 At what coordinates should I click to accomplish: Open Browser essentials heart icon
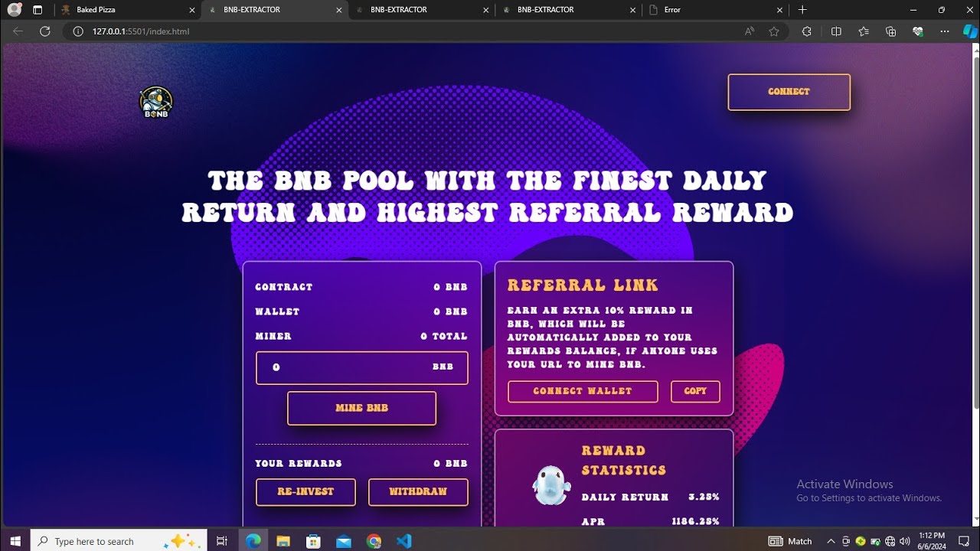(918, 31)
